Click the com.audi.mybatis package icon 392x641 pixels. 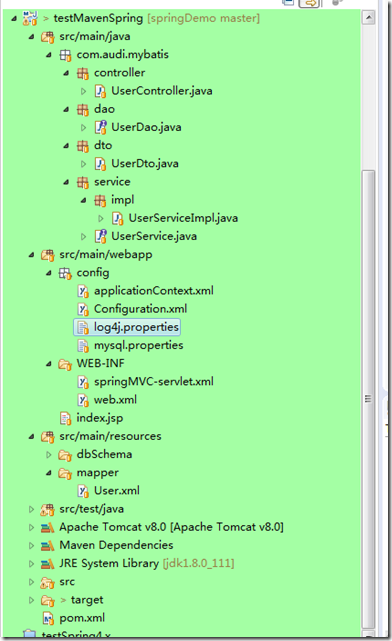click(65, 55)
